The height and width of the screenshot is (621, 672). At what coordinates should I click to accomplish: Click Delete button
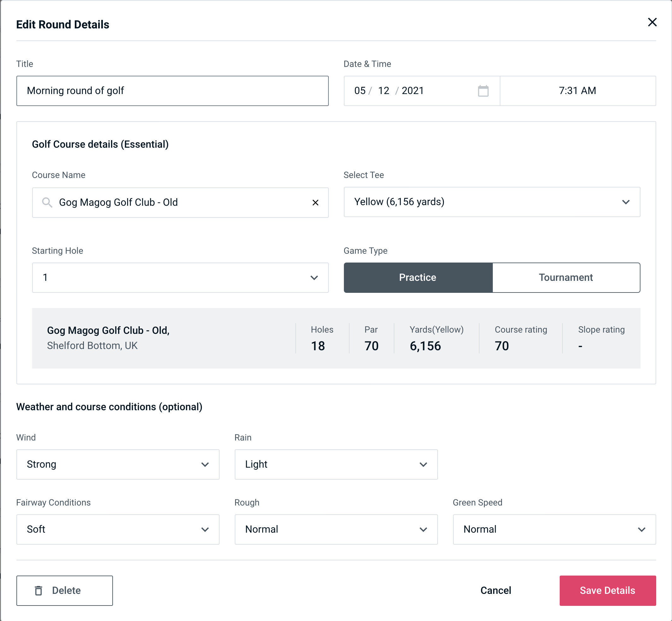click(x=64, y=590)
